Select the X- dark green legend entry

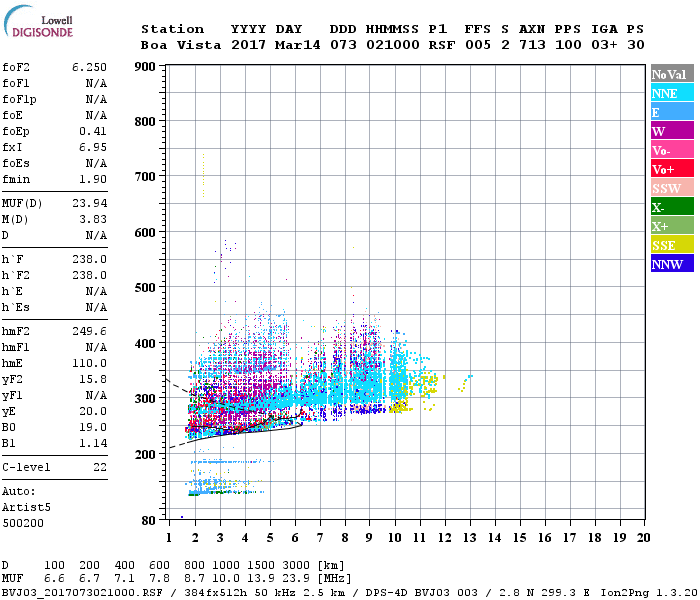671,207
